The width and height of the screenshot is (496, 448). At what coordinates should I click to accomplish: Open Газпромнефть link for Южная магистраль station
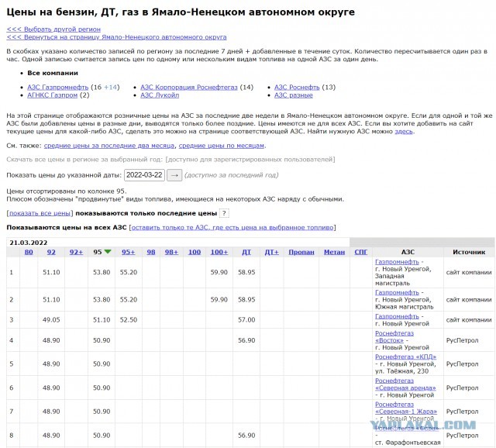pos(397,292)
